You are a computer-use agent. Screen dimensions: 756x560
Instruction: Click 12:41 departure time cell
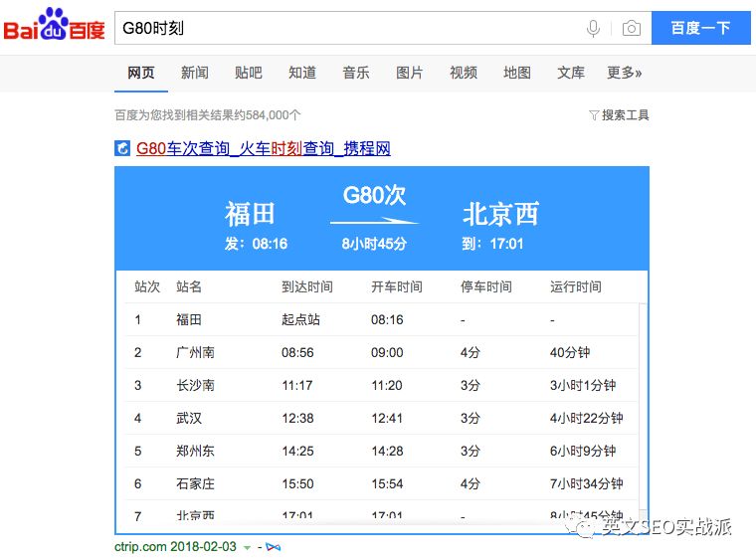(387, 418)
